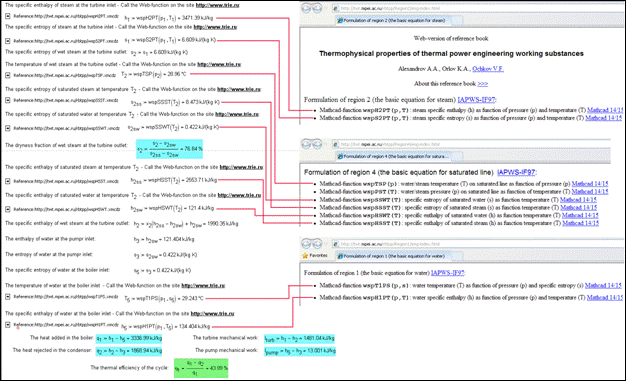The width and height of the screenshot is (626, 381).
Task: Click page icon in region 4 address bar
Action: (x=335, y=144)
